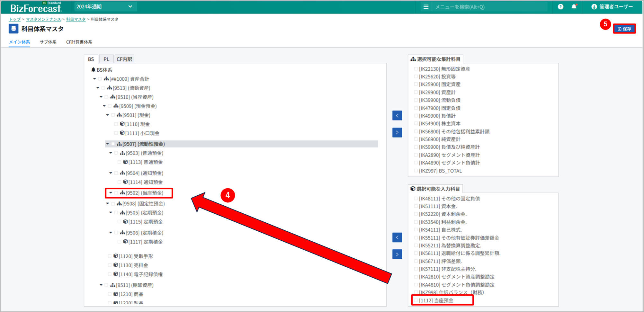Click the 管理者ユーザー account icon

[x=594, y=7]
